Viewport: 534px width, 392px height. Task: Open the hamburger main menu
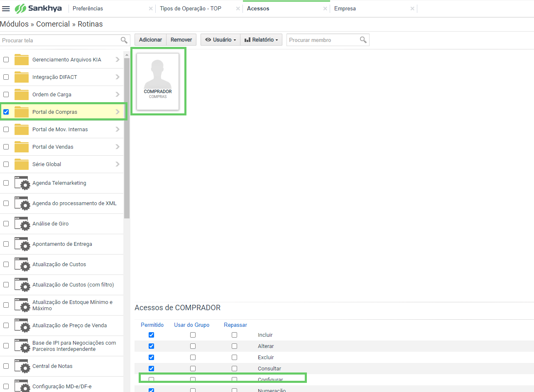[6, 8]
